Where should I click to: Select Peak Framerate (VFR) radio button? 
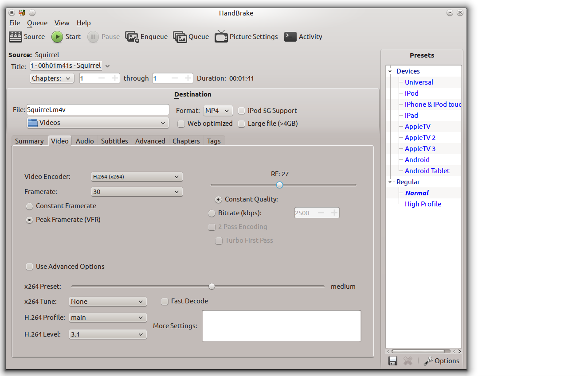[x=29, y=220]
